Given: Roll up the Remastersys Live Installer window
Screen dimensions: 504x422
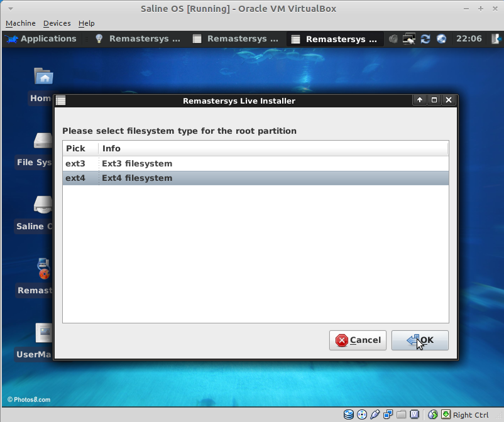Looking at the screenshot, I should (419, 100).
